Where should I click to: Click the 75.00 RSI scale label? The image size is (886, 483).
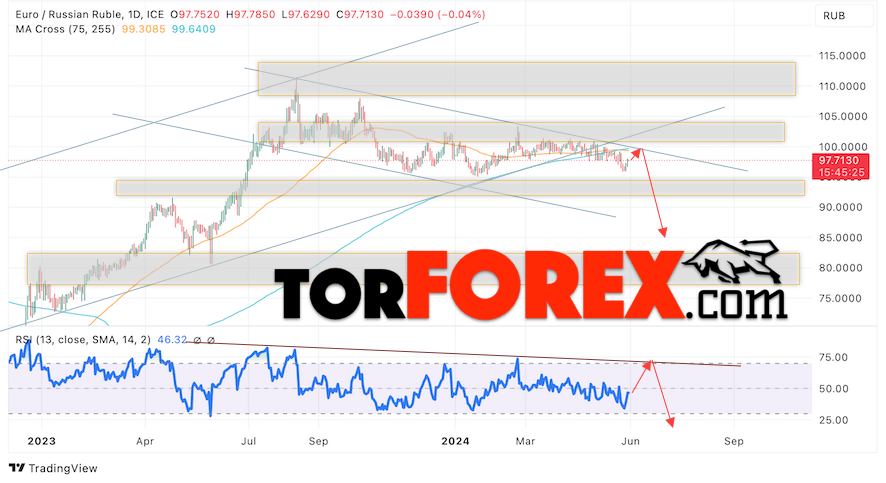coord(833,358)
